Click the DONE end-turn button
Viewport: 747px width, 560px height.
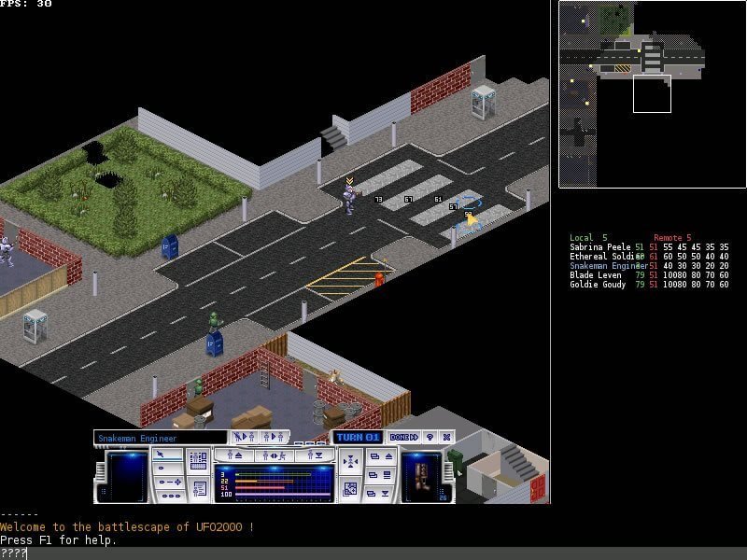pyautogui.click(x=404, y=437)
